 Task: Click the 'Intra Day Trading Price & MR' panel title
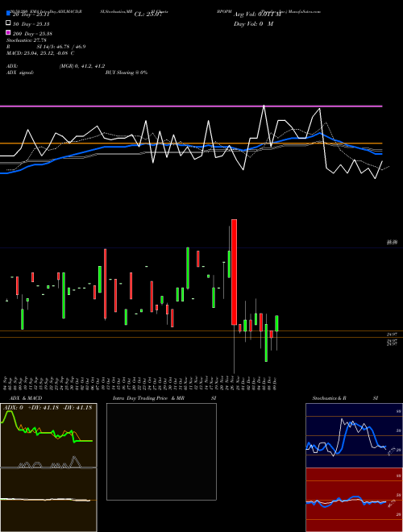[148, 398]
